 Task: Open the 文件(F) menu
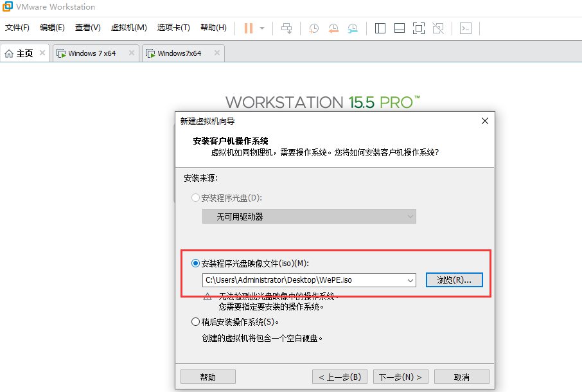[x=17, y=28]
